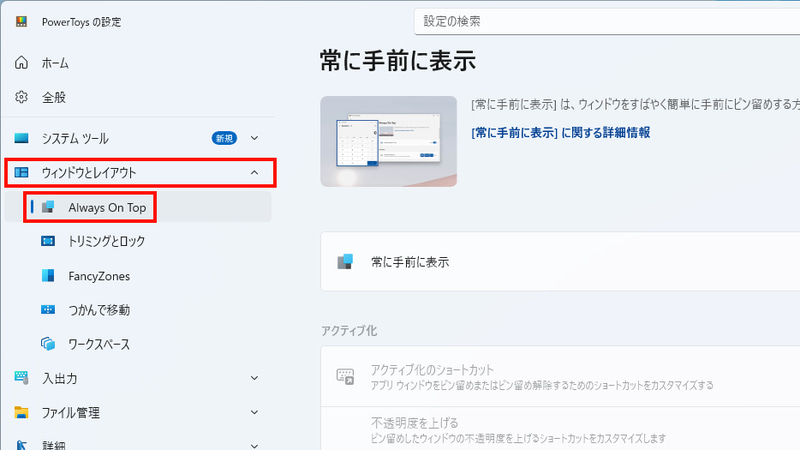This screenshot has height=450, width=800.
Task: Click the 入出力 keyboard icon
Action: point(21,378)
